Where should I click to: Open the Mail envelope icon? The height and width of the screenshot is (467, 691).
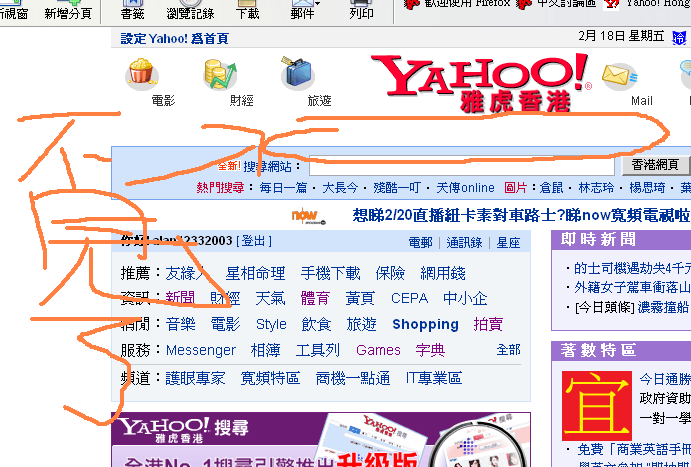point(620,76)
